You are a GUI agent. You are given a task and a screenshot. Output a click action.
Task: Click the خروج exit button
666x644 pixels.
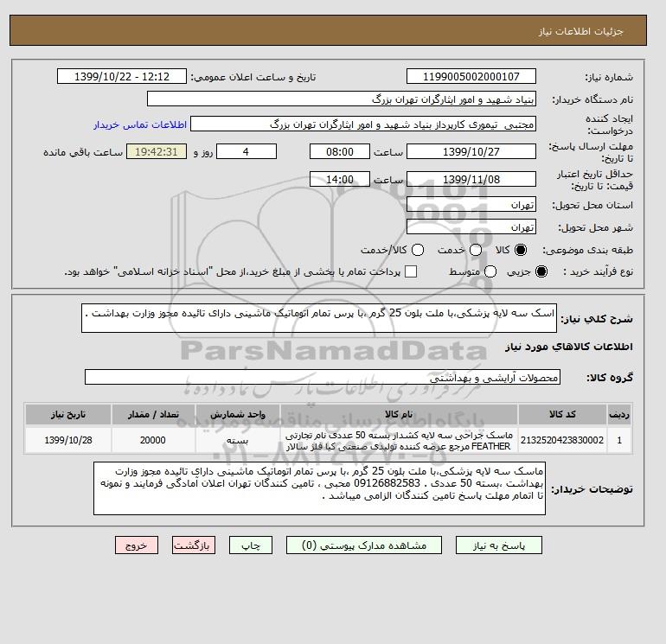137,545
